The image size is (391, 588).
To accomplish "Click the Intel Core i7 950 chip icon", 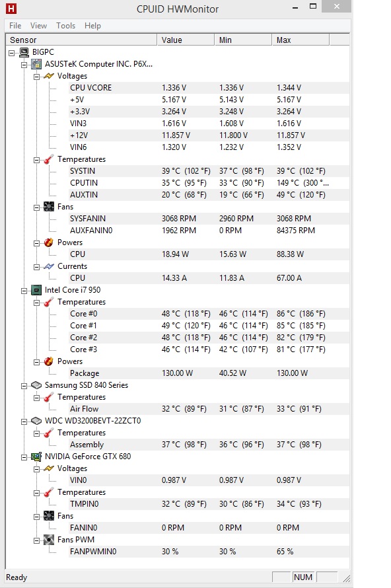I will pos(36,290).
